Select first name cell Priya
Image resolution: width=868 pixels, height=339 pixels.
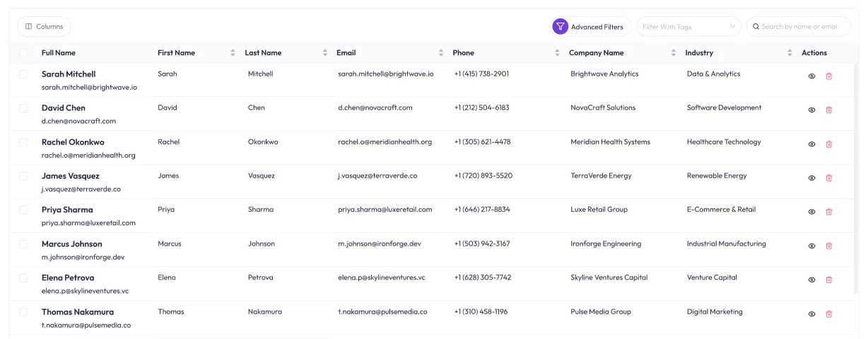166,210
